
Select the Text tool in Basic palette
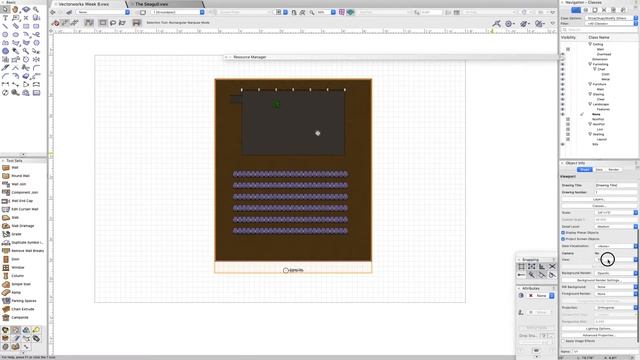tap(5, 18)
